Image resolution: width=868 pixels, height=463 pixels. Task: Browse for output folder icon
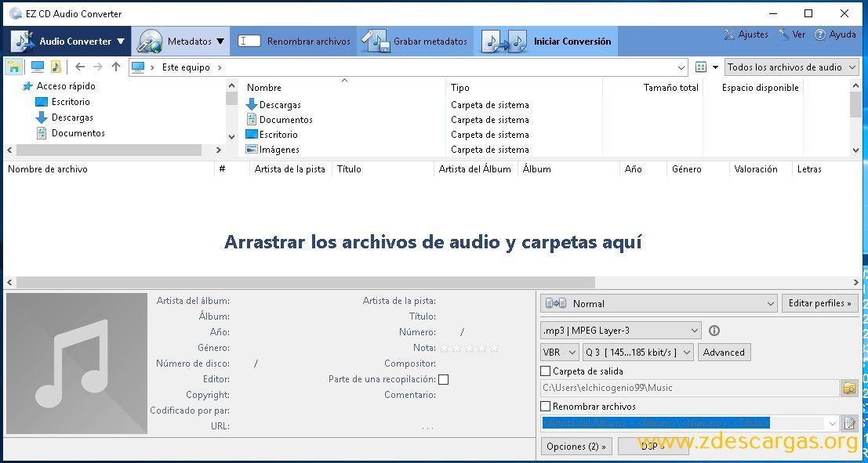coord(850,388)
